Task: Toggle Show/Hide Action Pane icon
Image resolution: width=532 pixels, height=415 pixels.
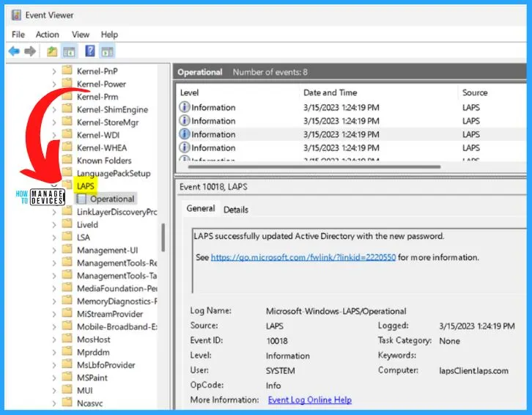Action: pos(107,51)
